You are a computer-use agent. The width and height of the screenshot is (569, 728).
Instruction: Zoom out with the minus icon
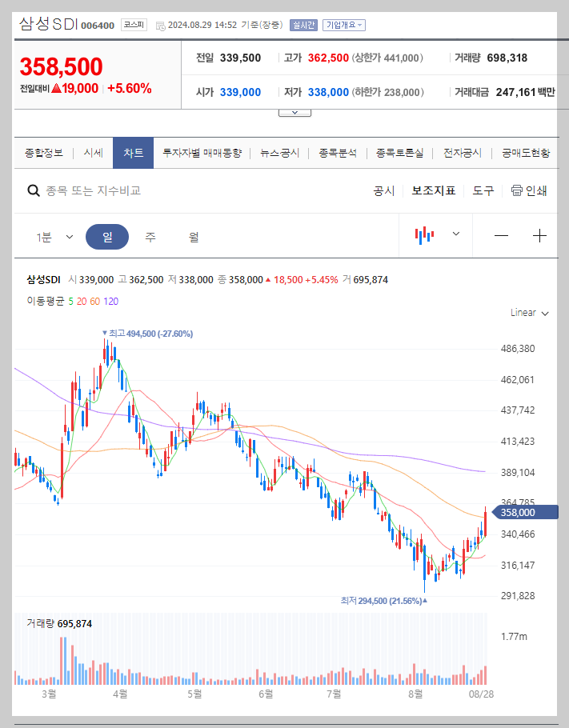[501, 235]
